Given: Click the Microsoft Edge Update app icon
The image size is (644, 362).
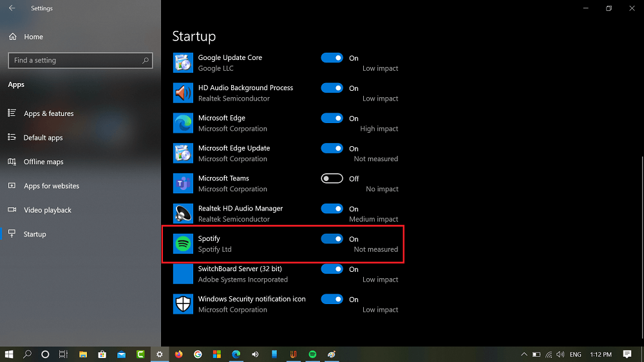Looking at the screenshot, I should click(183, 153).
